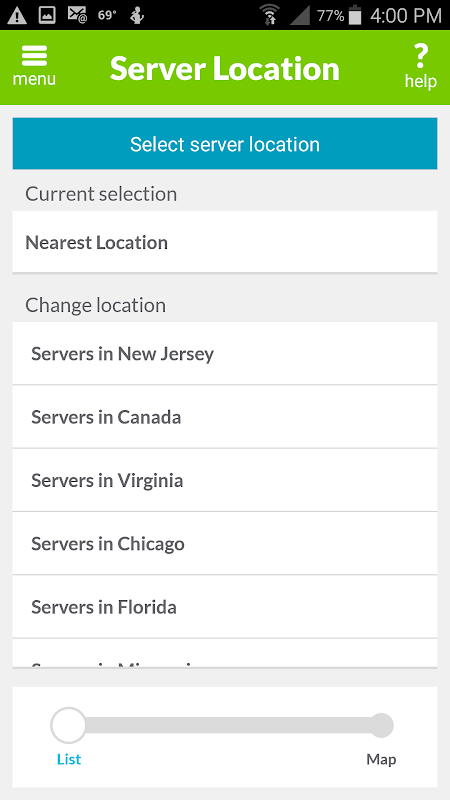Image resolution: width=450 pixels, height=800 pixels.
Task: Click the Map end knob of slider
Action: [381, 725]
